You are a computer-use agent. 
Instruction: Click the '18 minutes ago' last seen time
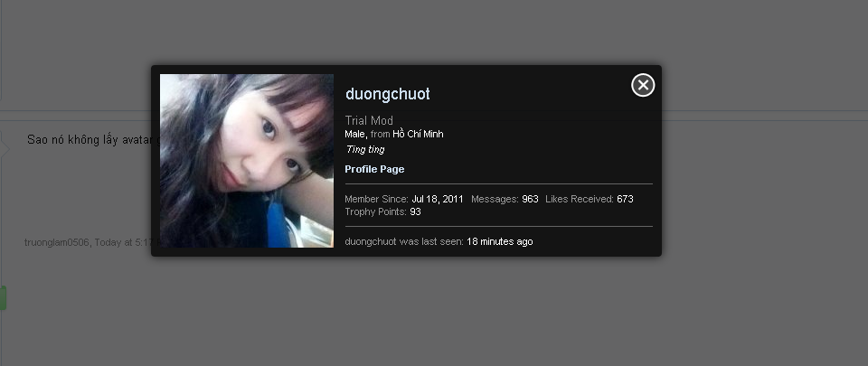[500, 241]
